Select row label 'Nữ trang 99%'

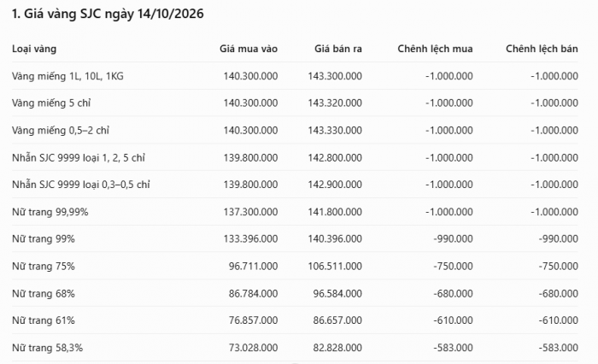tap(43, 239)
